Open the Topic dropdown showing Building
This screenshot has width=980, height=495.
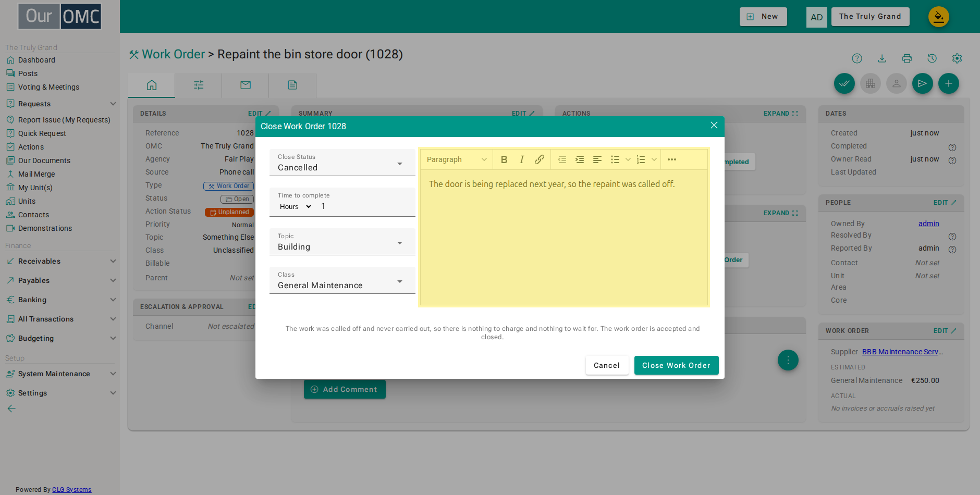(342, 242)
